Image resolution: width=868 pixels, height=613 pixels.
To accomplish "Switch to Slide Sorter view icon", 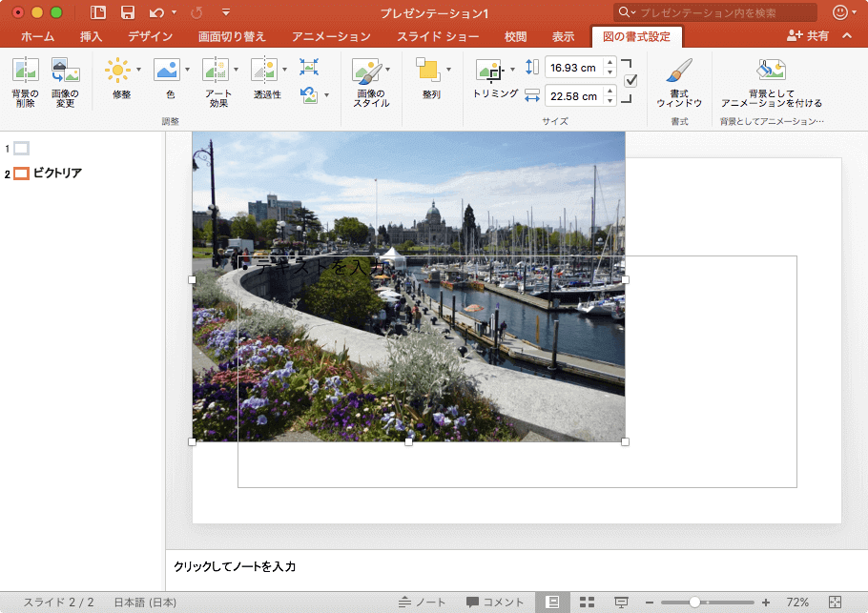I will [587, 602].
